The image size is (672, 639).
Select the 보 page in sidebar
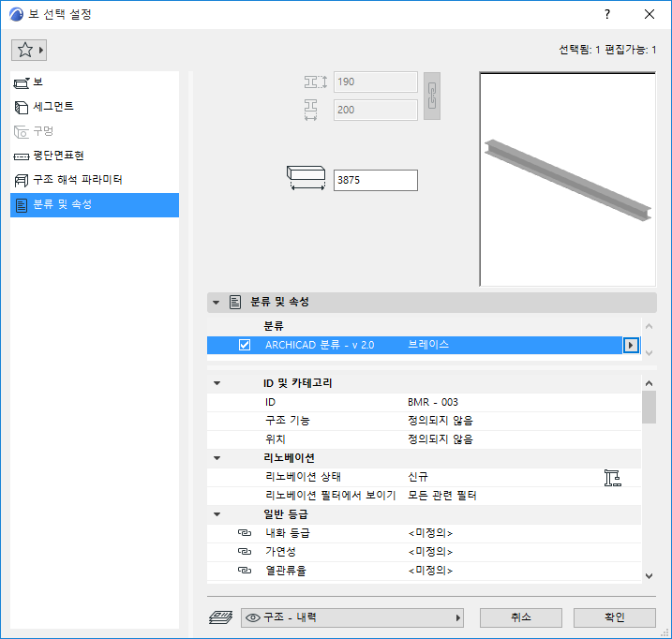point(95,82)
